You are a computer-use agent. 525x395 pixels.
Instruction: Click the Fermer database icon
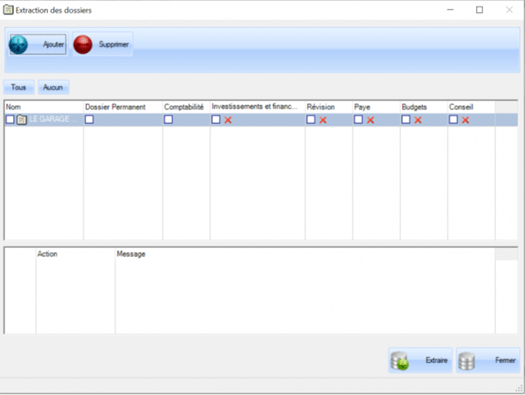(x=467, y=361)
